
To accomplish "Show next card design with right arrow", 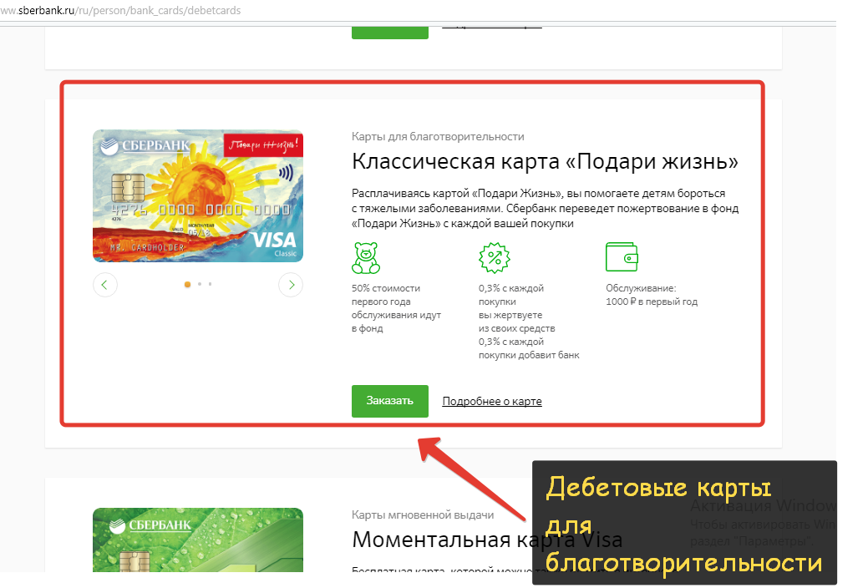I will pyautogui.click(x=291, y=285).
